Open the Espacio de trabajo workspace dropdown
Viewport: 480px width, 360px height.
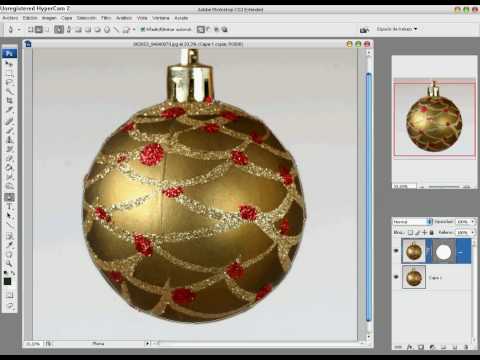[x=397, y=29]
